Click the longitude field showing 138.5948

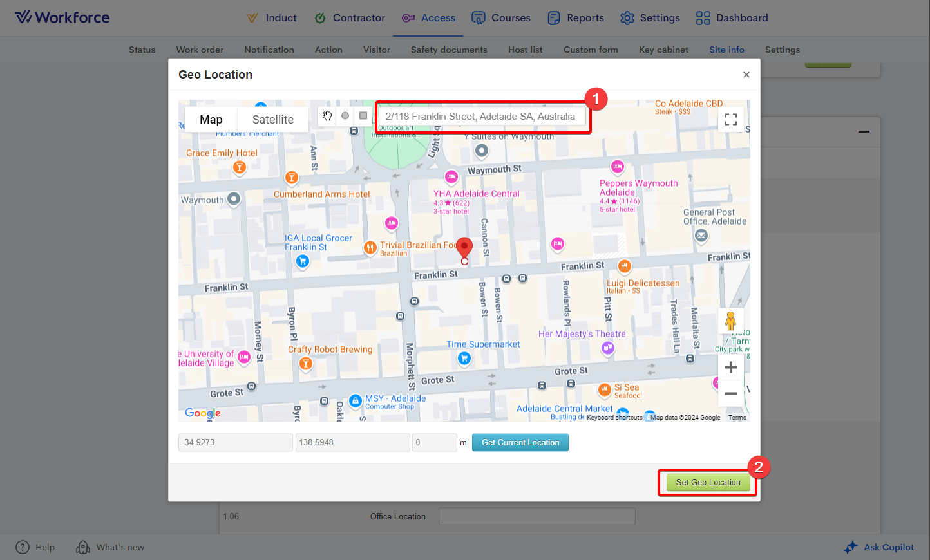[352, 442]
